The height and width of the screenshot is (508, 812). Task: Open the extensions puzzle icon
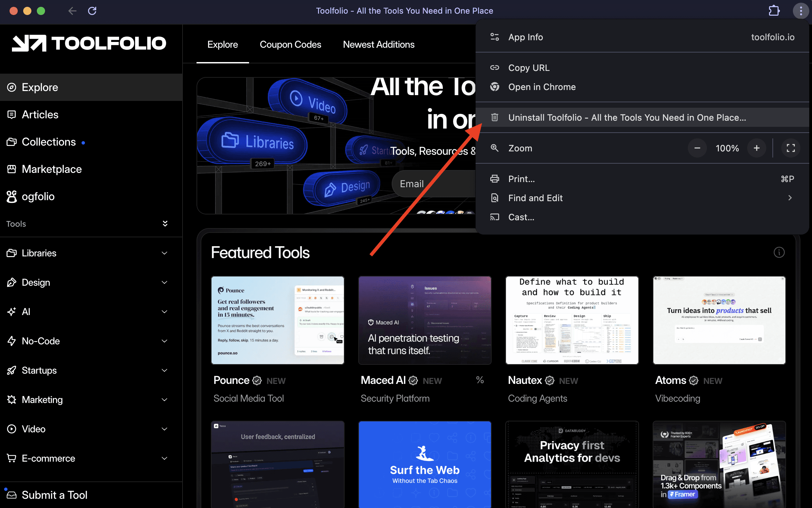pyautogui.click(x=774, y=11)
